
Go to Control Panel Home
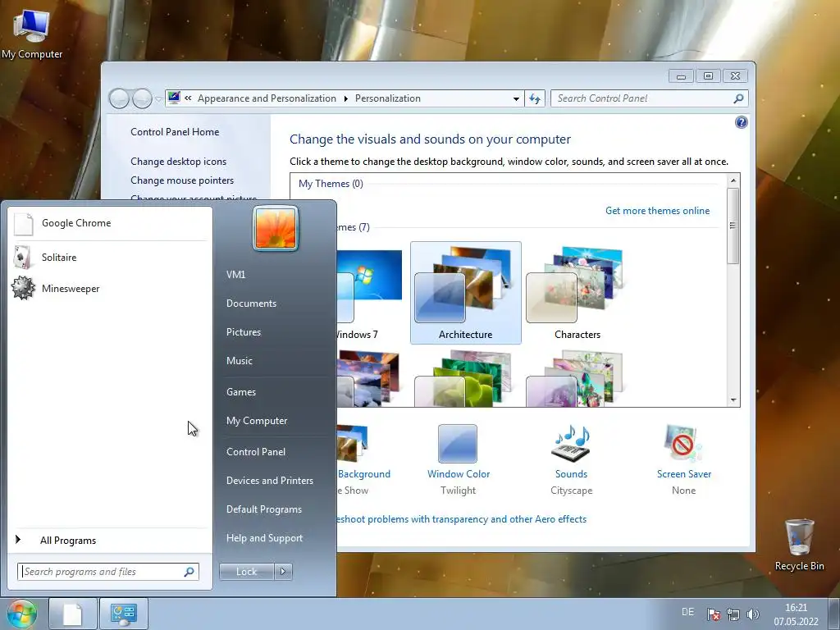point(175,132)
